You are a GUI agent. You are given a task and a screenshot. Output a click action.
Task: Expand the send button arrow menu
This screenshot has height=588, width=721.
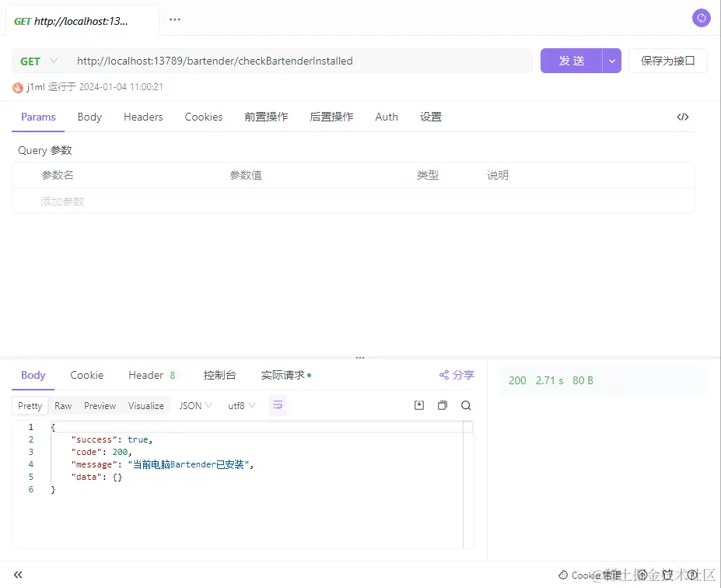[611, 61]
